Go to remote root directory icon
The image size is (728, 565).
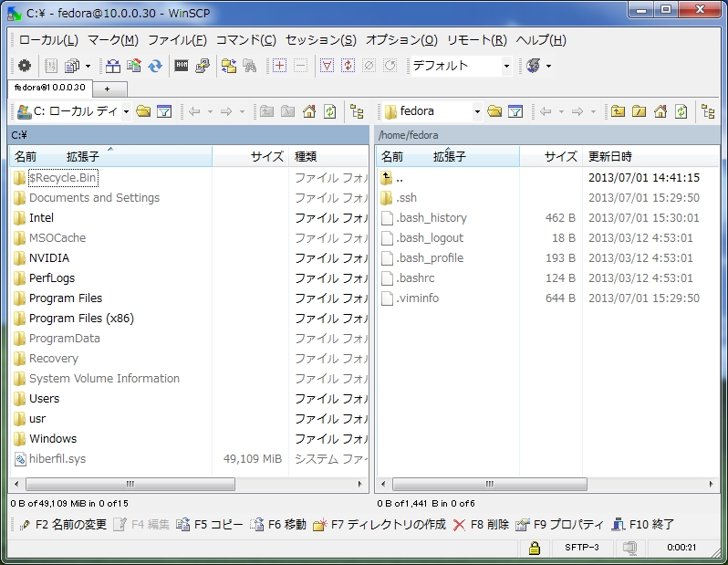[x=639, y=111]
